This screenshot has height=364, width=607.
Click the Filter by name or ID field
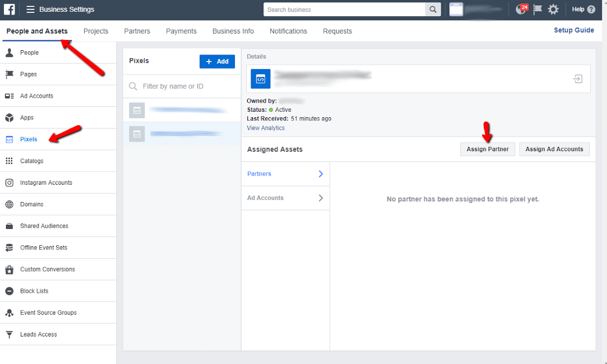pos(184,86)
